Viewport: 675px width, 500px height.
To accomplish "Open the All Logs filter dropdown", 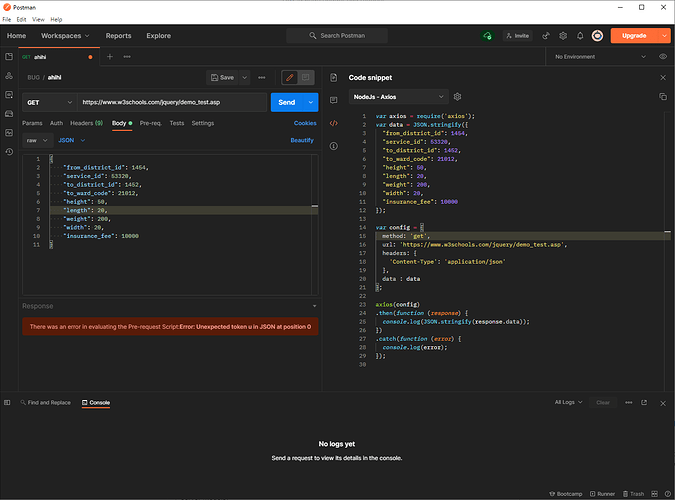I will (x=569, y=402).
